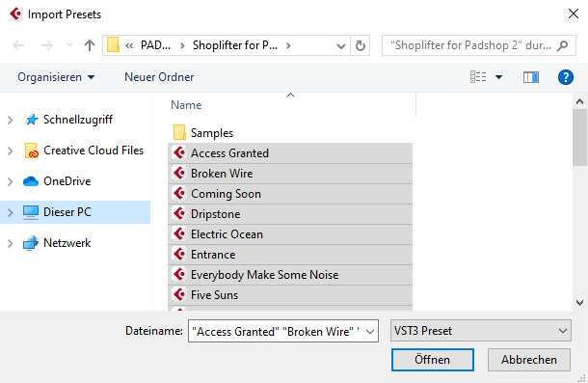Click the Dripstone preset icon
588x383 pixels.
[179, 213]
